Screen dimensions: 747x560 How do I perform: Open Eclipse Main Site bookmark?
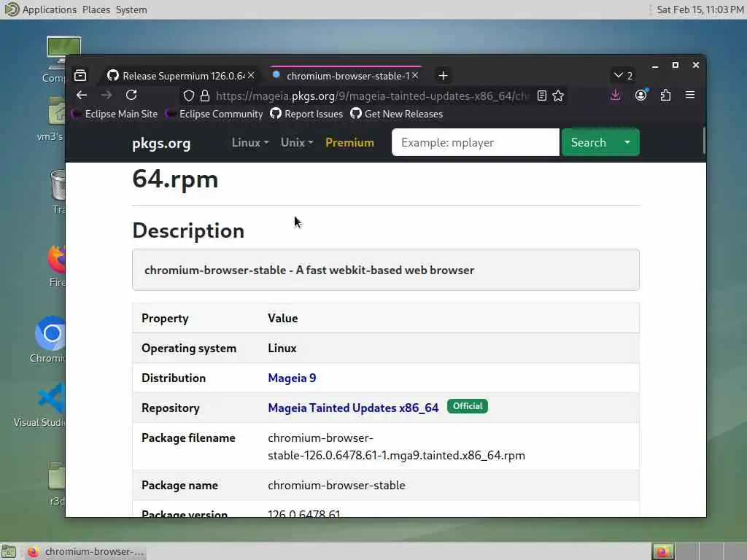point(115,114)
